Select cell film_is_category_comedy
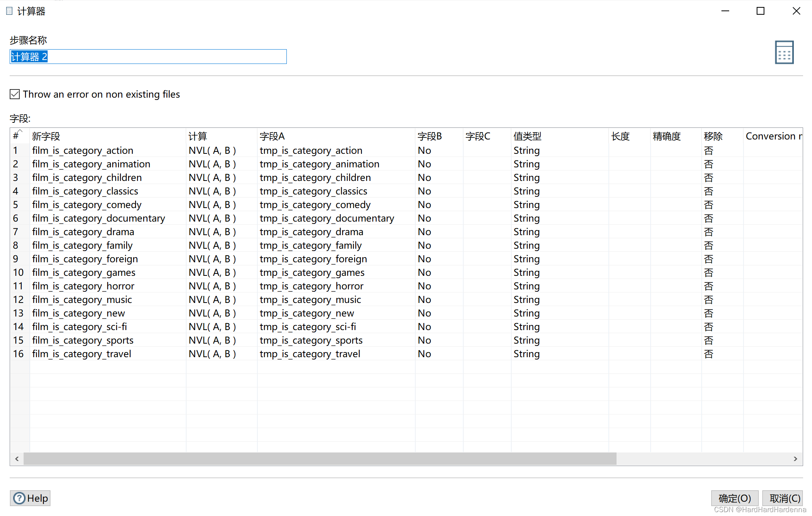812x516 pixels. click(108, 205)
